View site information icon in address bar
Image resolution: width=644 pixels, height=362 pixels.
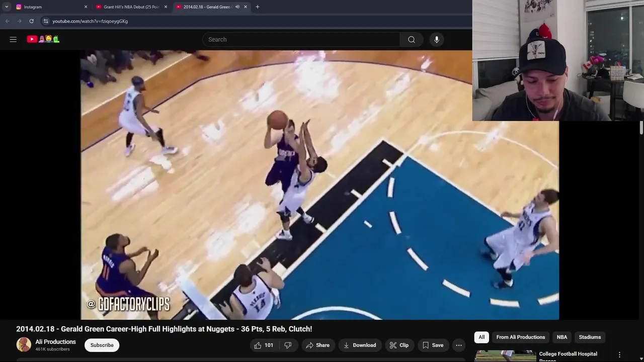(x=46, y=21)
